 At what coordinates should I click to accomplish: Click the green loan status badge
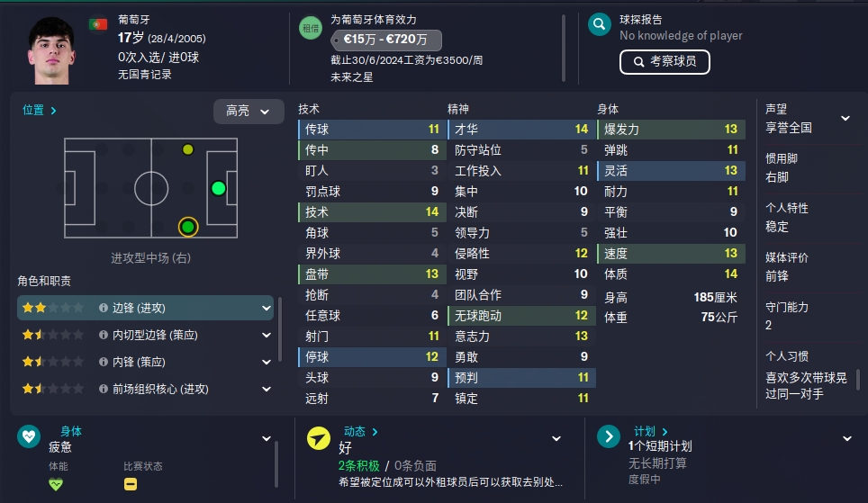311,28
